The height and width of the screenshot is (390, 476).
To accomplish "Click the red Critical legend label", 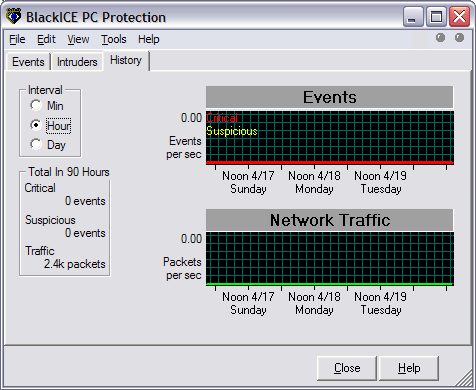I will [x=222, y=118].
